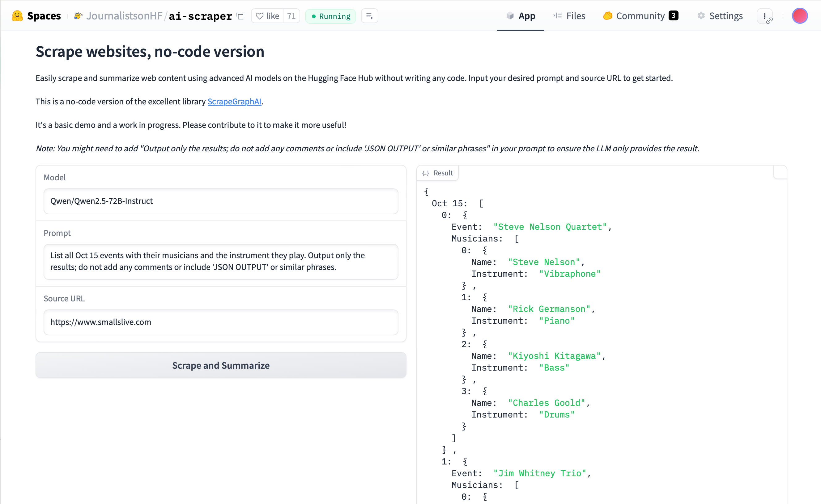The image size is (821, 504).
Task: Collapse the musician entry for Kiyoshi Kitagawa
Action: [485, 344]
